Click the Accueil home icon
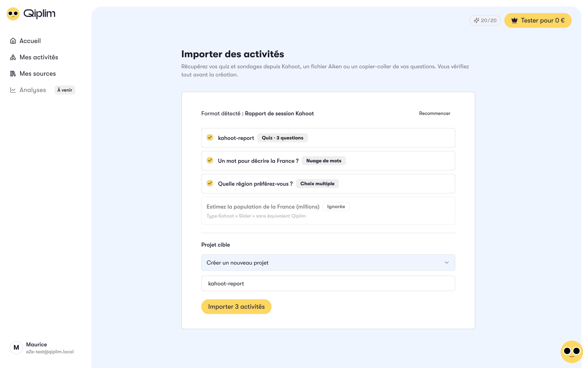 pos(13,41)
